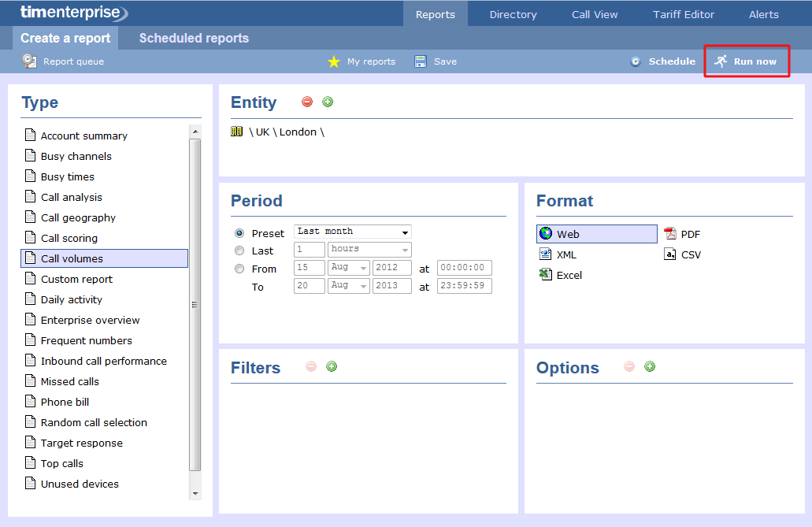Add an option with the green plus

click(650, 366)
